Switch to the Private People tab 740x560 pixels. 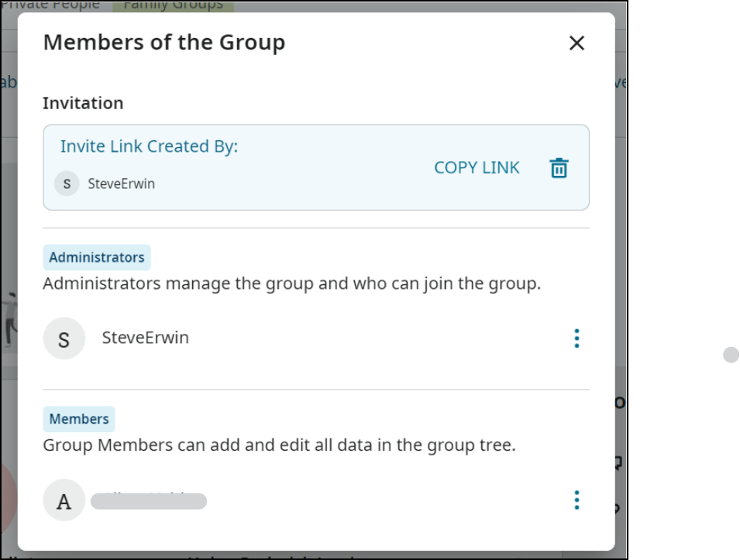pyautogui.click(x=54, y=5)
